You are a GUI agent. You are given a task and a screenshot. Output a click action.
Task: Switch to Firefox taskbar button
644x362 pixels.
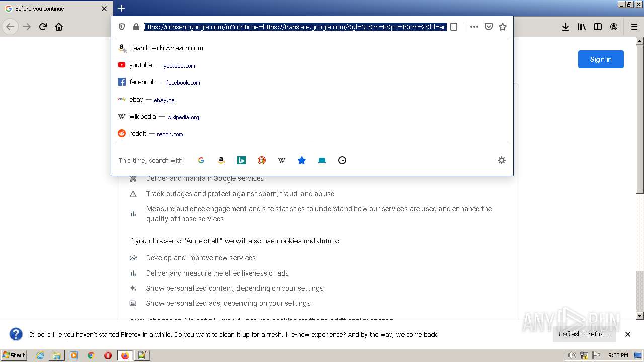125,355
